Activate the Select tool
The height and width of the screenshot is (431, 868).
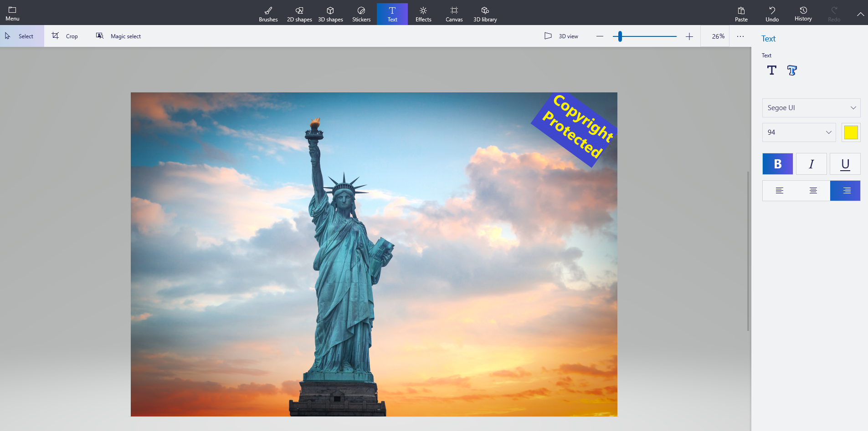pyautogui.click(x=22, y=36)
